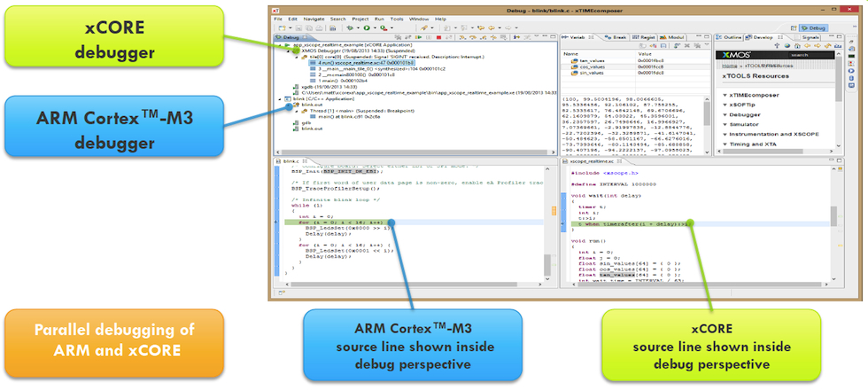Click Step Return icon in Debug view
Screen dimensions: 868x390
pos(484,37)
